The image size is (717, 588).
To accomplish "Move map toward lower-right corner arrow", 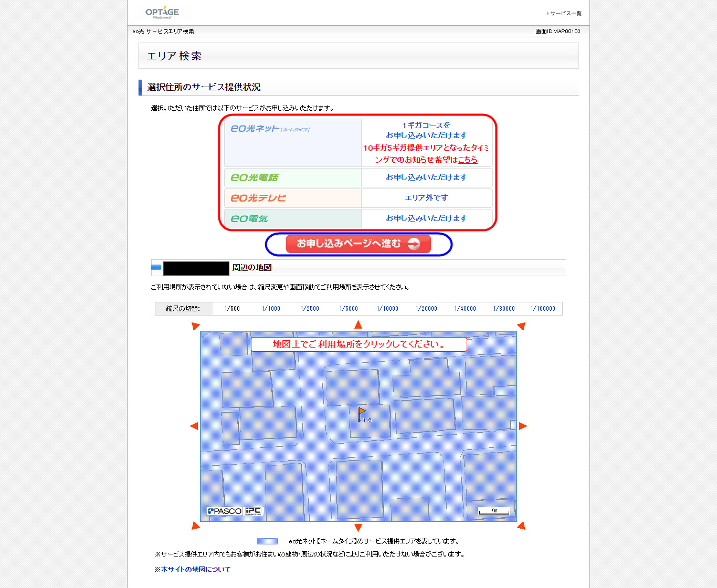I will pyautogui.click(x=521, y=526).
